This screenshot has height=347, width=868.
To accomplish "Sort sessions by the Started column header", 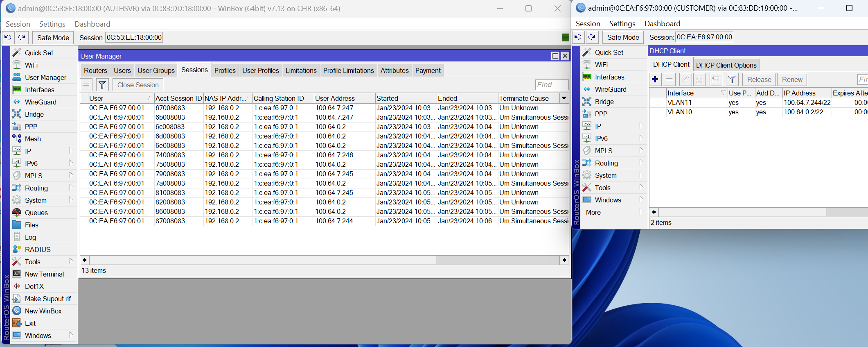I will pyautogui.click(x=406, y=98).
